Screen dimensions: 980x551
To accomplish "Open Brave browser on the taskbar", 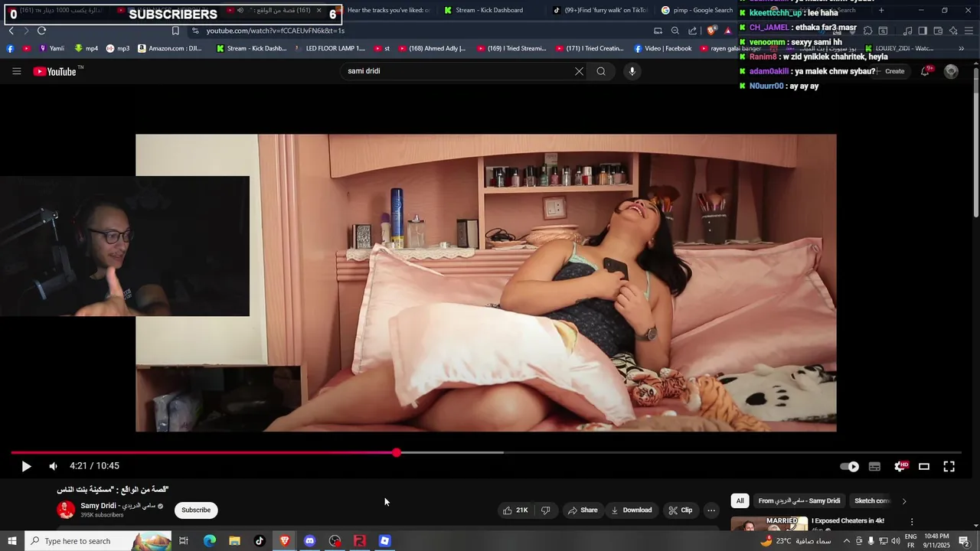I will click(x=285, y=541).
